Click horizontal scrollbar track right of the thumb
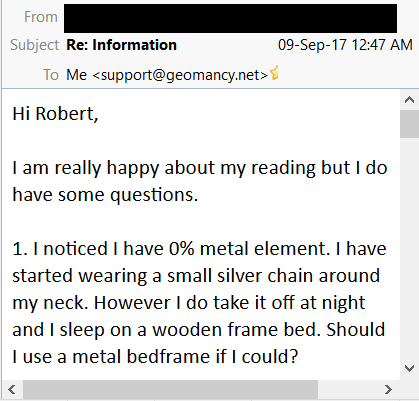Image resolution: width=419 pixels, height=401 pixels. pyautogui.click(x=348, y=389)
